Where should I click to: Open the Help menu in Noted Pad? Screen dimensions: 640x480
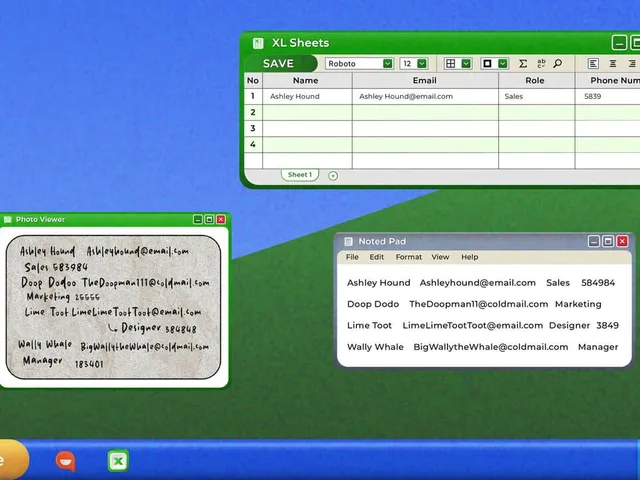point(469,257)
